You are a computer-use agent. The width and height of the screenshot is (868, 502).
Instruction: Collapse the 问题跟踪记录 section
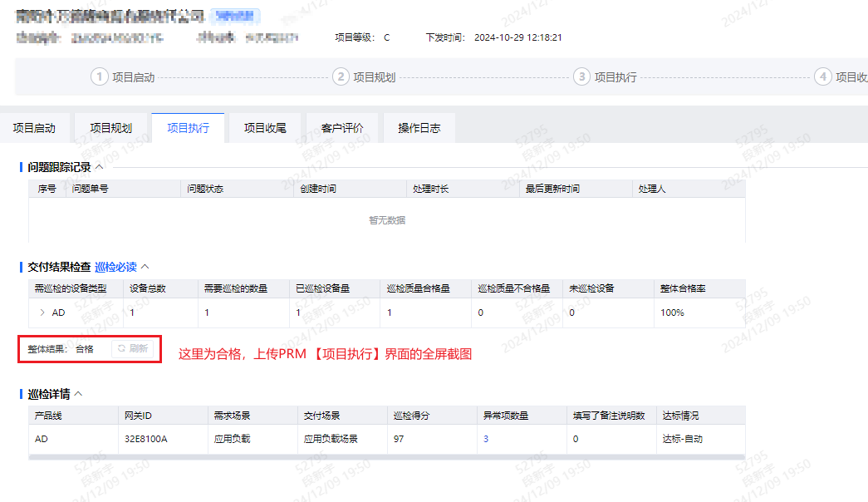pyautogui.click(x=99, y=167)
